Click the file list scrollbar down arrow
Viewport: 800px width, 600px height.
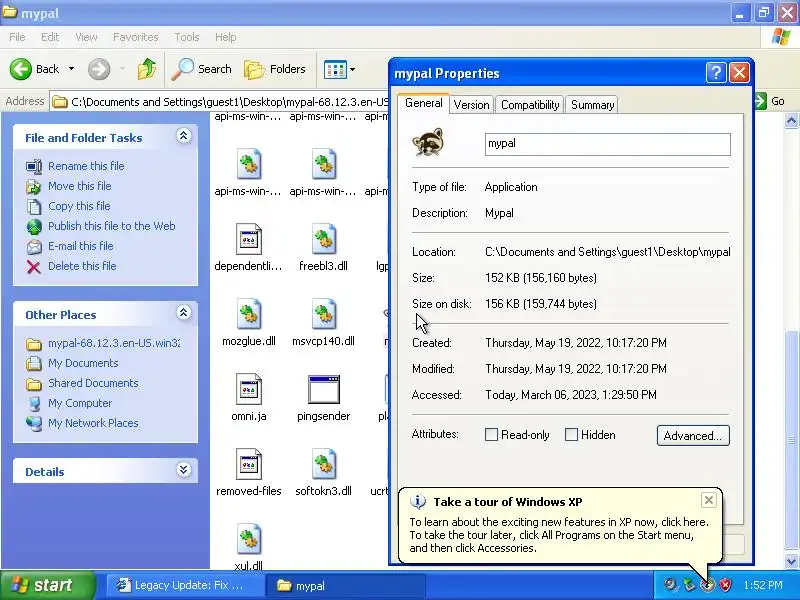[791, 562]
